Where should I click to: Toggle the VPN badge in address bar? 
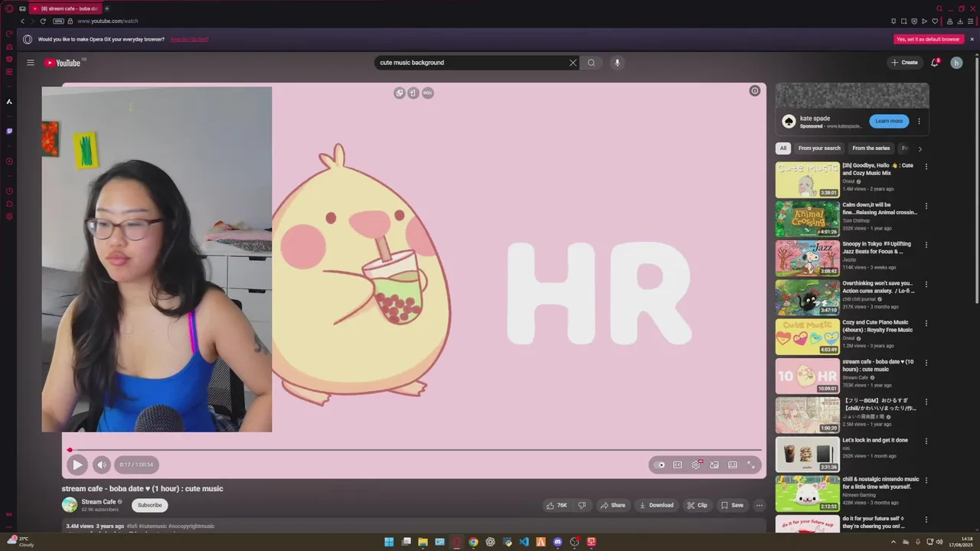(58, 21)
